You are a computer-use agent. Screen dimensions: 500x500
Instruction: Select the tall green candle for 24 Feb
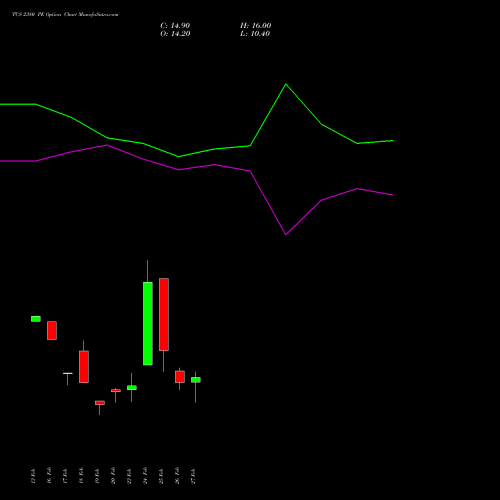[x=148, y=323]
